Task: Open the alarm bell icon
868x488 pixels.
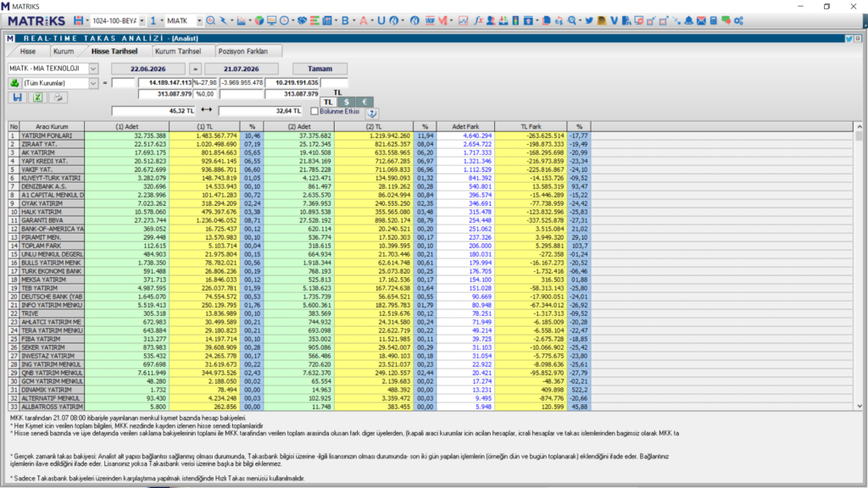Action: click(688, 20)
